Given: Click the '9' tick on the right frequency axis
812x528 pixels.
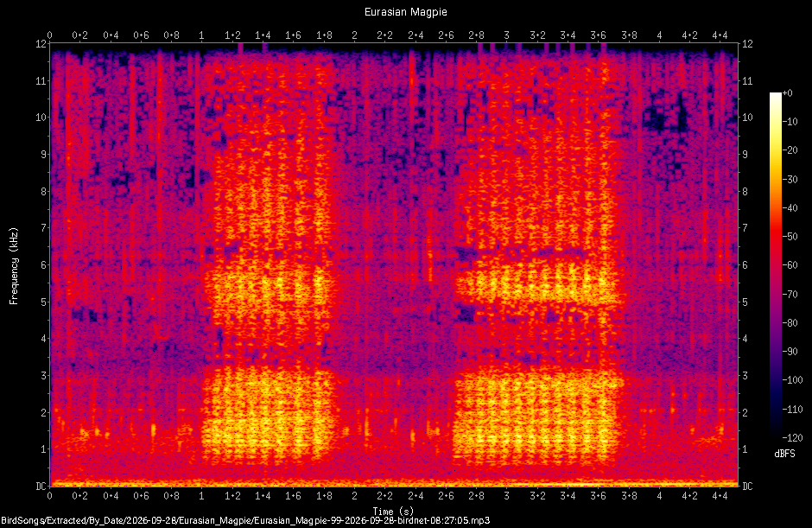Looking at the screenshot, I should 745,155.
